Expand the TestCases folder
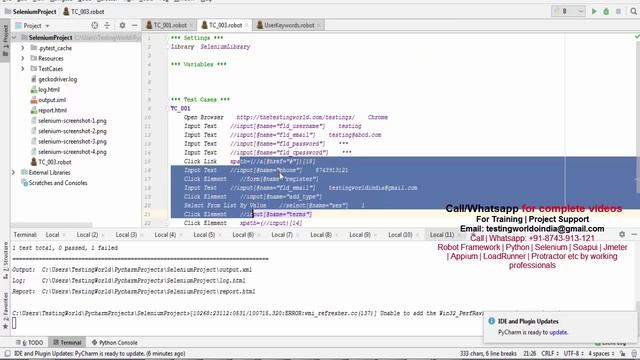 23,69
